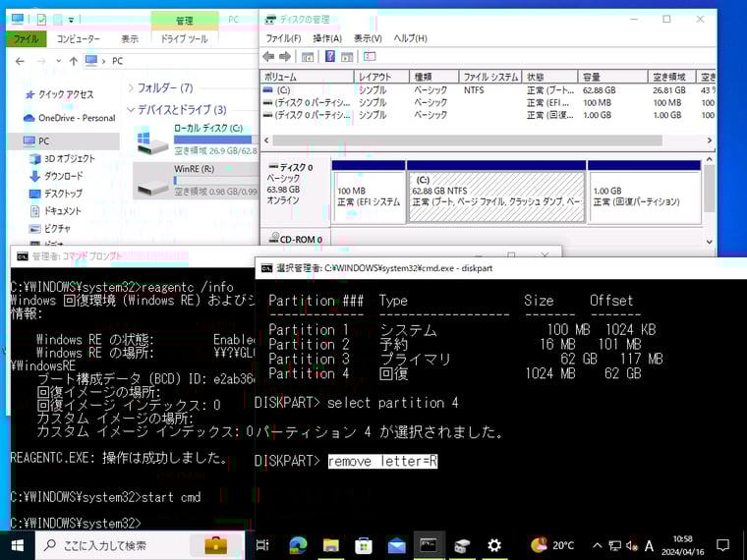The image size is (747, 560).
Task: Select ローカル ディスク (C:) drive
Action: (x=197, y=140)
